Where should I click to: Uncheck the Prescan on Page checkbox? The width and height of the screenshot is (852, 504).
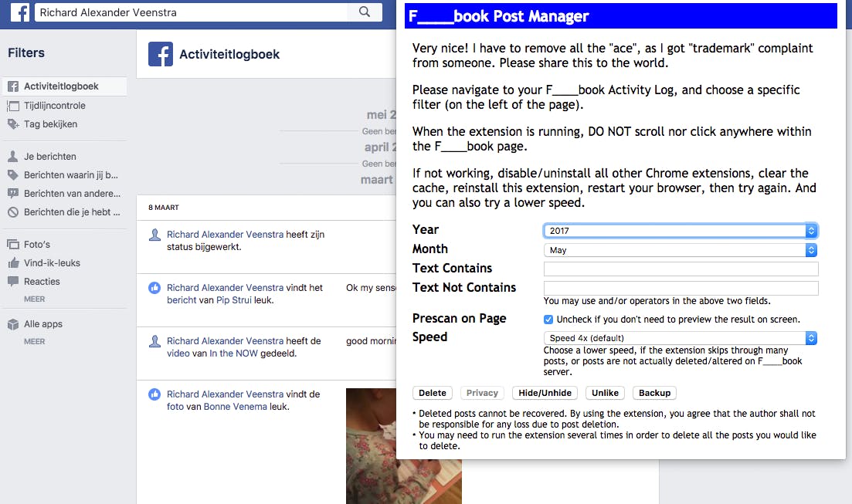pyautogui.click(x=548, y=320)
